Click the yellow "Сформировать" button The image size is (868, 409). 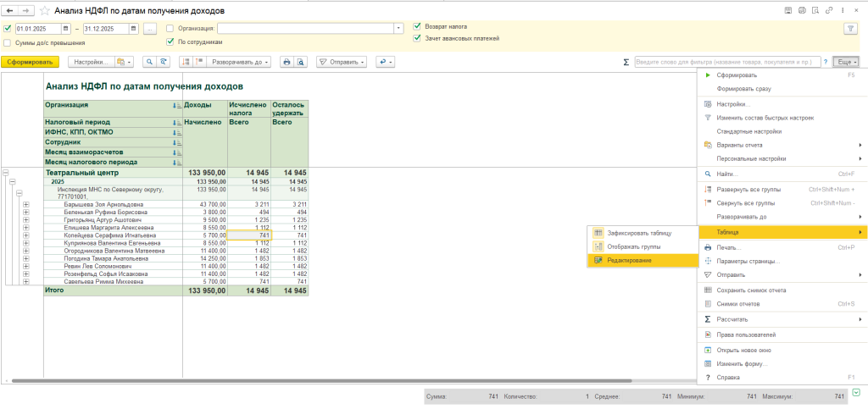31,62
